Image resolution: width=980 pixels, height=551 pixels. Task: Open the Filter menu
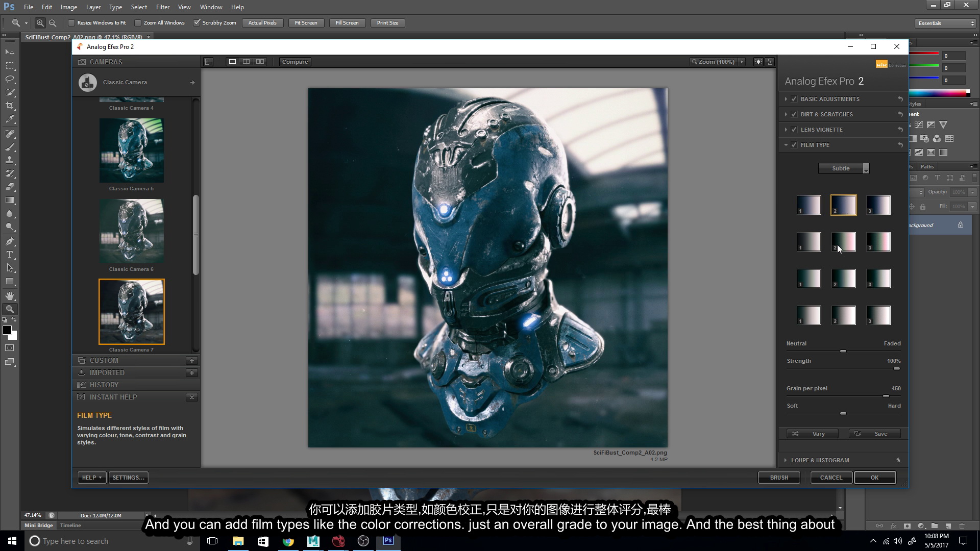pyautogui.click(x=163, y=7)
